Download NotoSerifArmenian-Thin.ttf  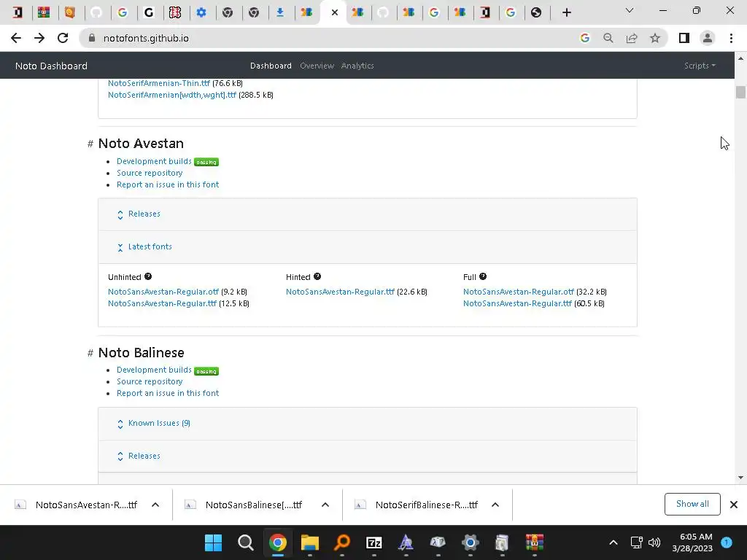(158, 83)
